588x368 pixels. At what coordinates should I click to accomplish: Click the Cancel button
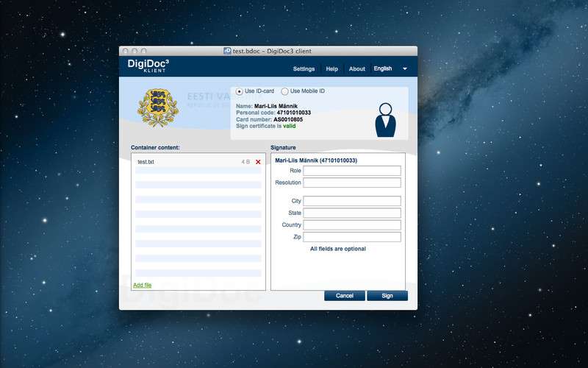click(345, 296)
